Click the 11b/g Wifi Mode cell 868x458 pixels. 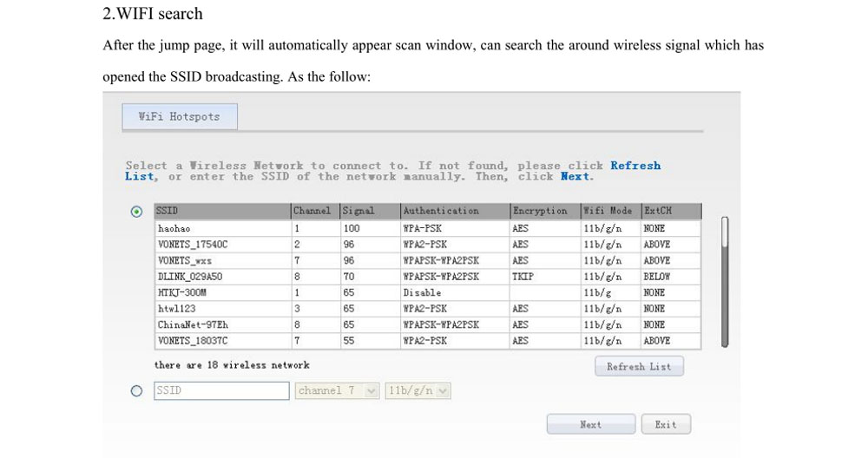click(x=610, y=292)
